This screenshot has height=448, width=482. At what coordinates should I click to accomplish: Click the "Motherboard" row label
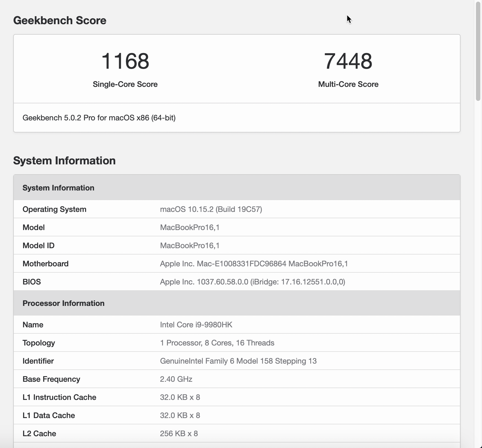click(46, 264)
